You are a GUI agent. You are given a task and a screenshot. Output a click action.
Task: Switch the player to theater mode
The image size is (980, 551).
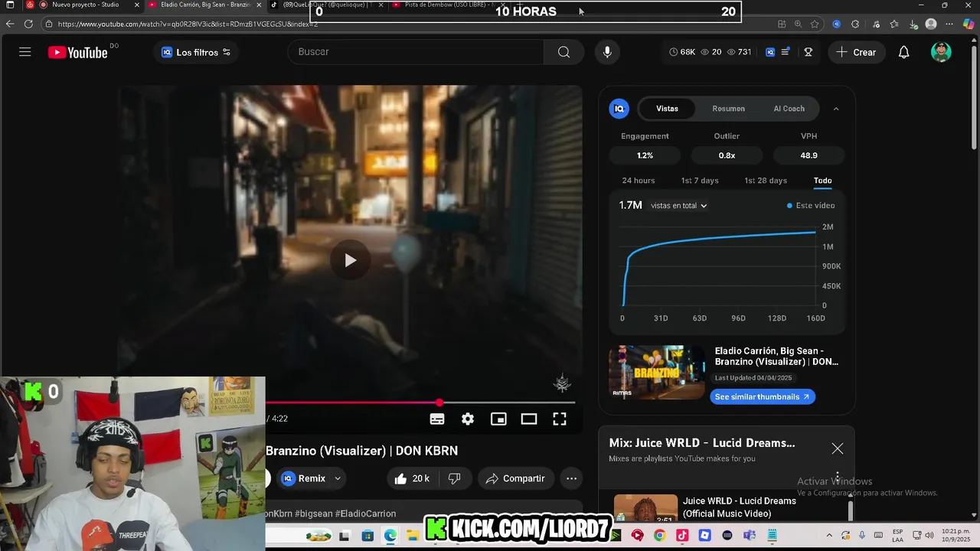pyautogui.click(x=529, y=419)
